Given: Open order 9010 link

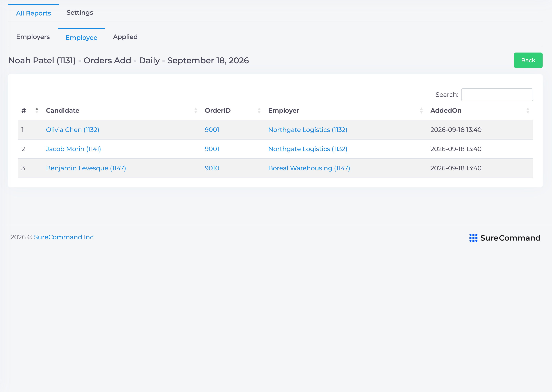Looking at the screenshot, I should tap(212, 168).
